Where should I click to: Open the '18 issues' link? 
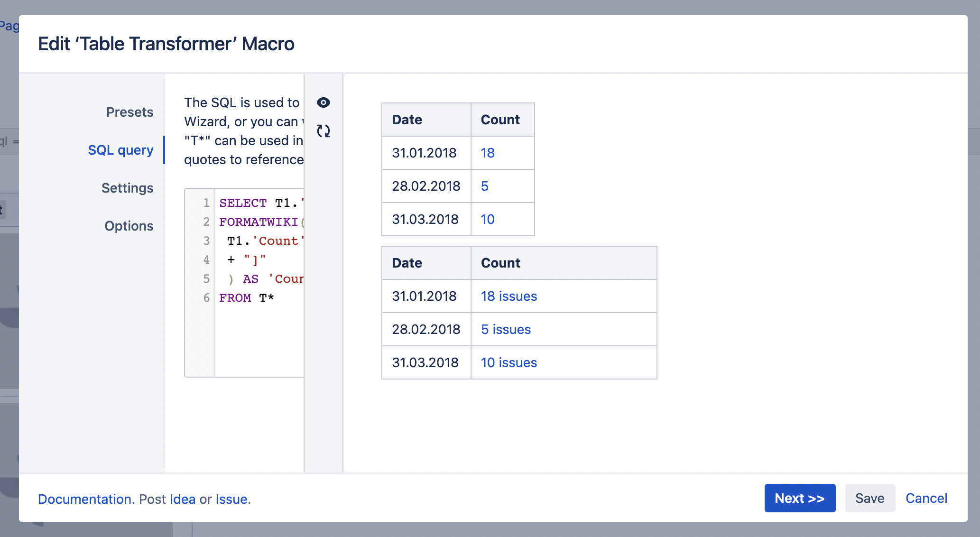click(x=508, y=296)
